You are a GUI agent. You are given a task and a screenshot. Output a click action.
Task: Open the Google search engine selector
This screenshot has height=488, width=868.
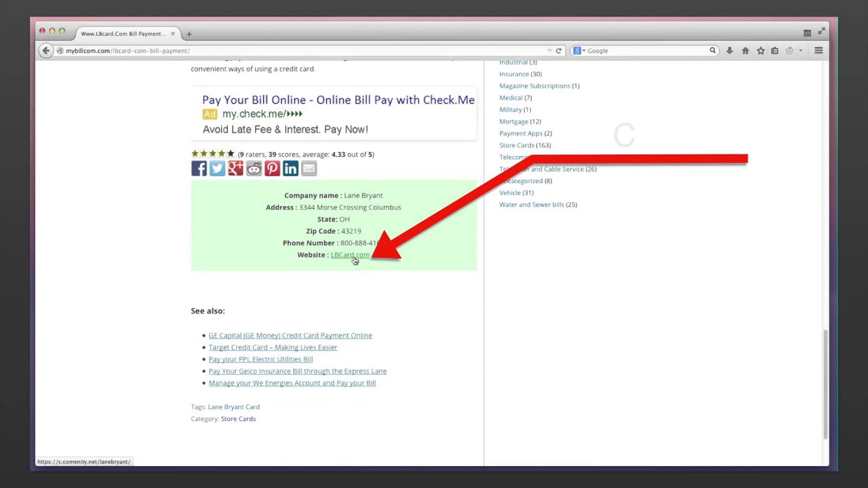coord(579,51)
